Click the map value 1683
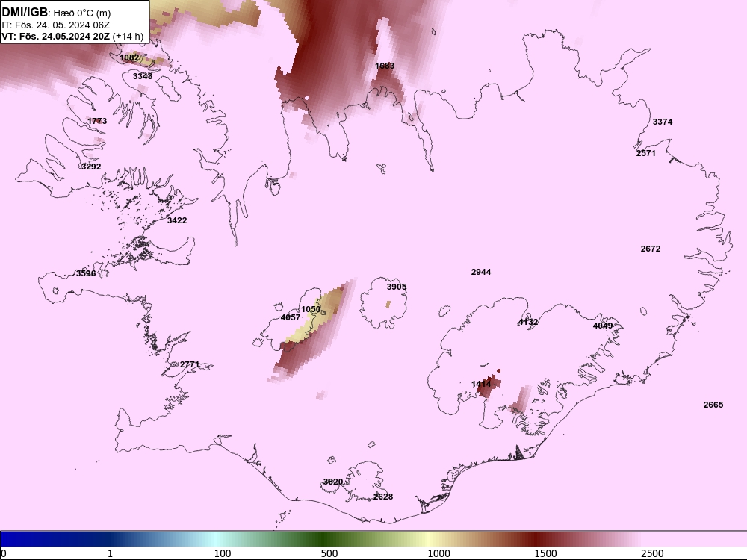The height and width of the screenshot is (560, 747). pyautogui.click(x=385, y=66)
